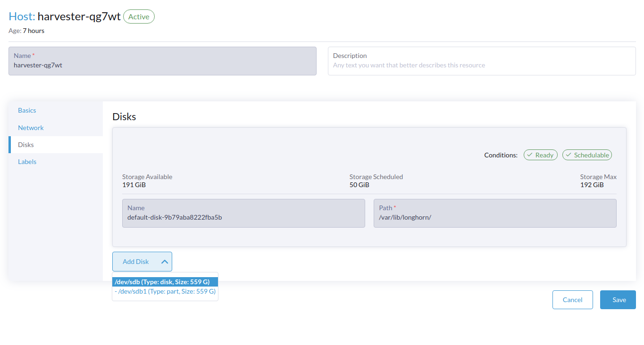Screen dimensions: 644x345
Task: Click the chevron on the Add Disk button
Action: point(164,261)
